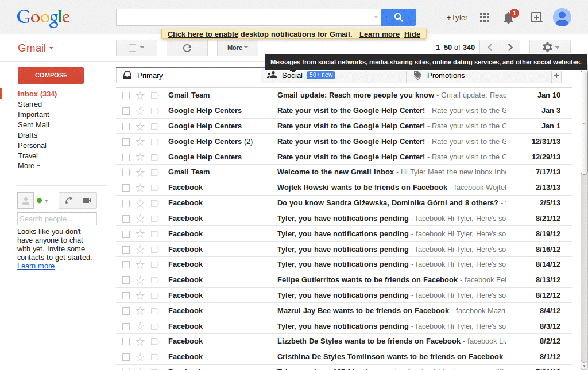
Task: Open the settings gear menu
Action: [550, 48]
